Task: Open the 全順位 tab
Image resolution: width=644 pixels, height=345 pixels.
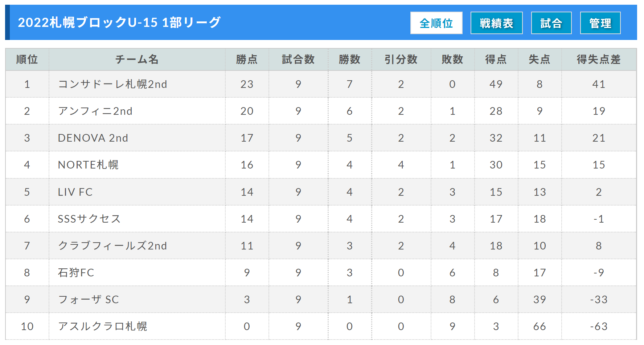Action: tap(436, 23)
